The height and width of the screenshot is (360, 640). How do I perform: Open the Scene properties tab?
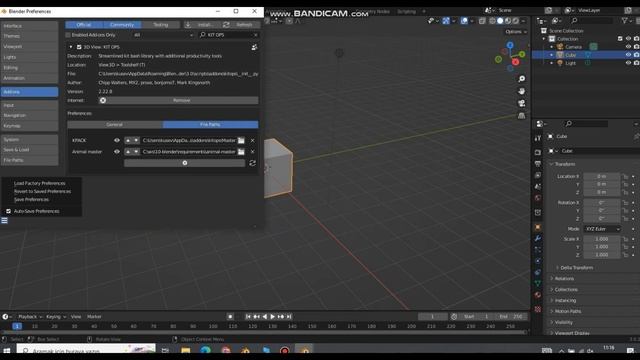(x=538, y=187)
